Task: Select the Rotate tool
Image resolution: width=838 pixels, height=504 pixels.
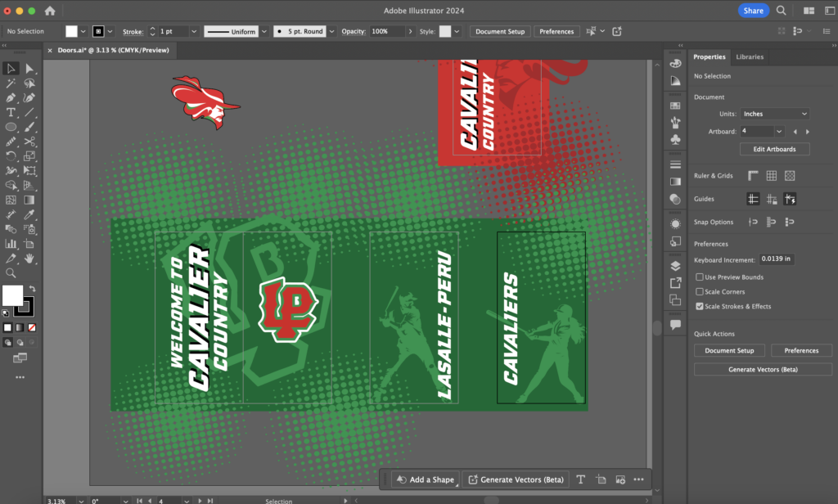Action: [x=11, y=156]
